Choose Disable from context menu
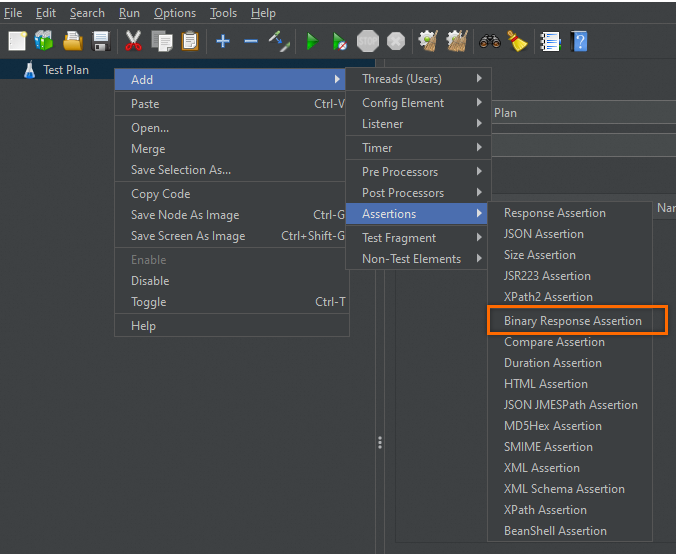 click(x=232, y=281)
